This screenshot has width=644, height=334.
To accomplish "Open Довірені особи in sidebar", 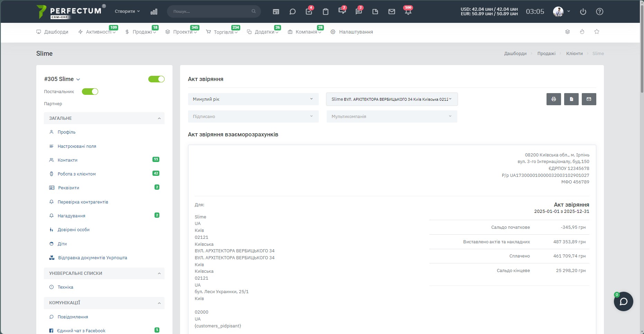I will pos(73,230).
